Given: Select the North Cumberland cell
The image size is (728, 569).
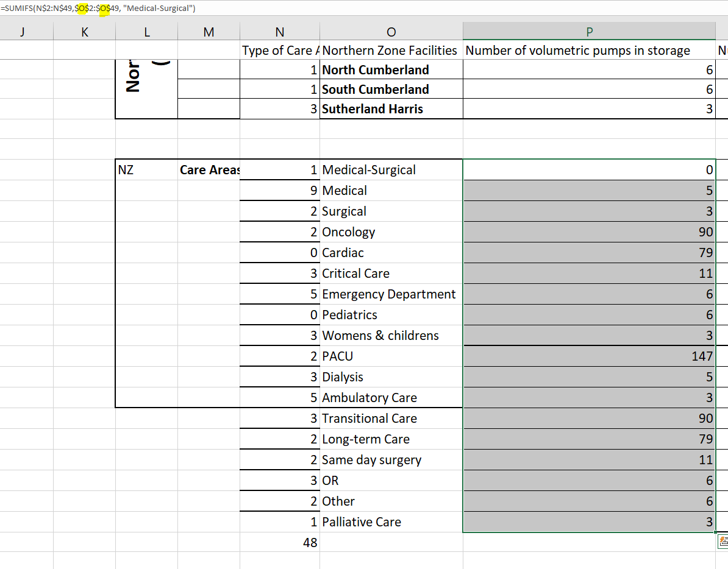Looking at the screenshot, I should 391,69.
